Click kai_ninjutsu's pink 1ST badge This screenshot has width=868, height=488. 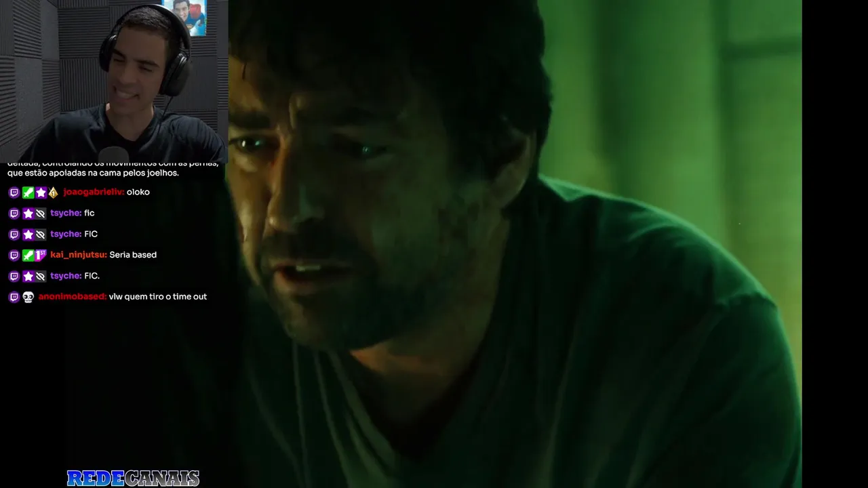tap(41, 256)
